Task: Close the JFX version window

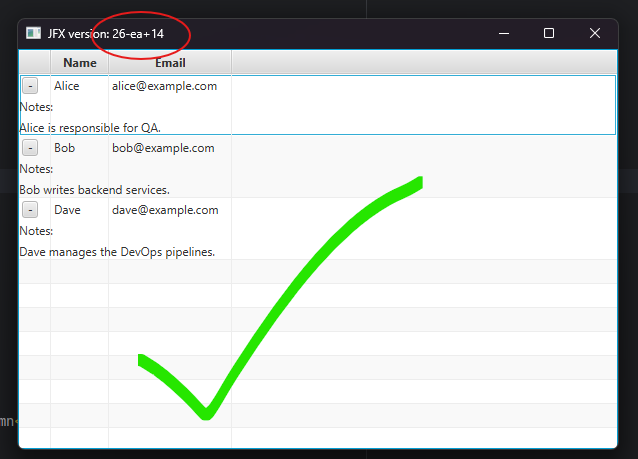Action: click(595, 34)
